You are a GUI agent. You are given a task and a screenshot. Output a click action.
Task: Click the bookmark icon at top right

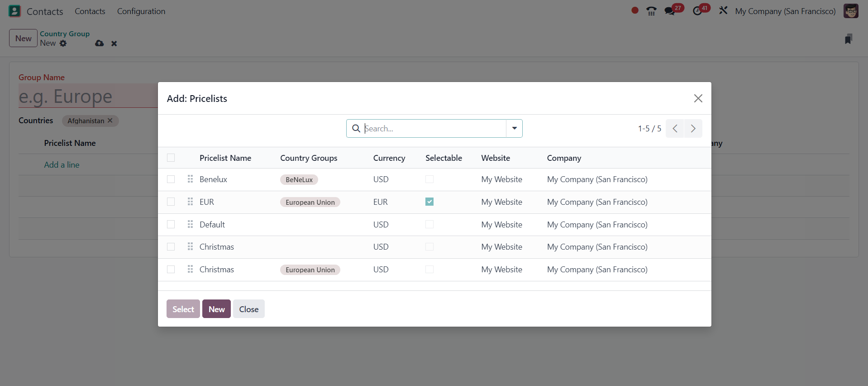point(849,39)
